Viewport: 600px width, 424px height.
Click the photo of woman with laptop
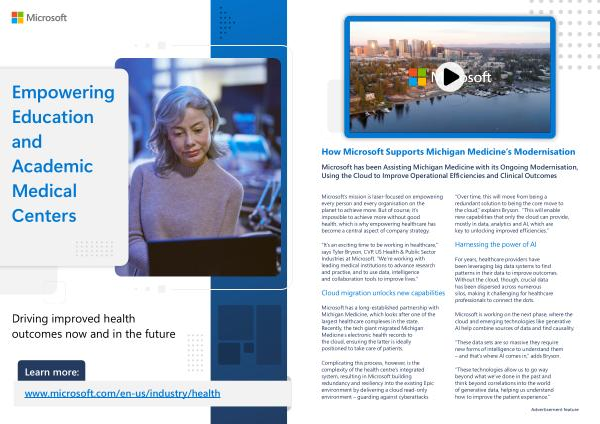pos(198,167)
